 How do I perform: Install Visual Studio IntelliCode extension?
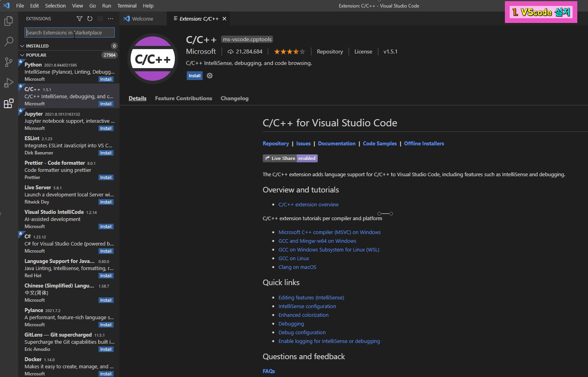[106, 227]
